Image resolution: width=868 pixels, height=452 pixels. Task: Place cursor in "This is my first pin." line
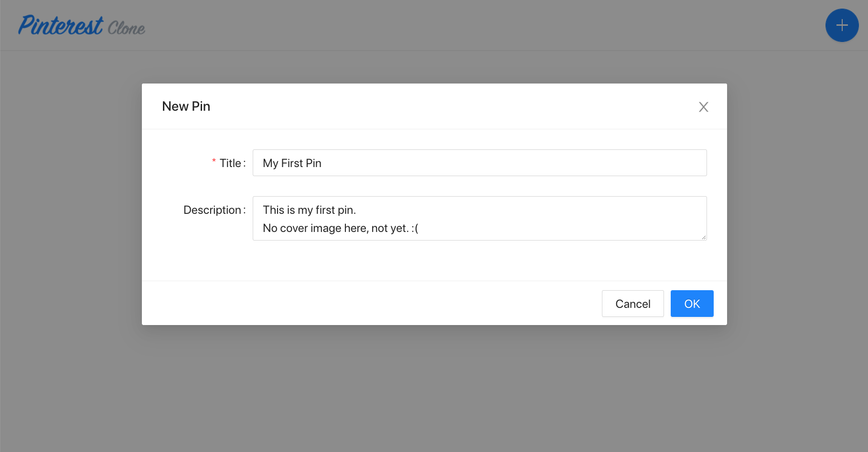click(x=310, y=210)
